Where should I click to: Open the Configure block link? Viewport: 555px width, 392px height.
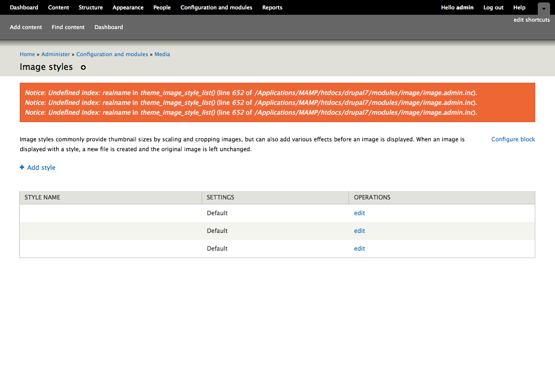pyautogui.click(x=513, y=139)
